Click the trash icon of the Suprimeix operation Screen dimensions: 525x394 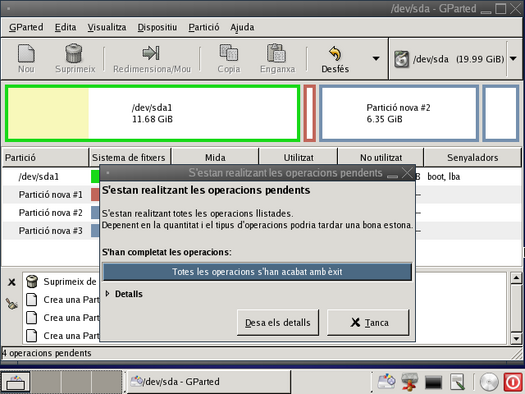tap(32, 282)
